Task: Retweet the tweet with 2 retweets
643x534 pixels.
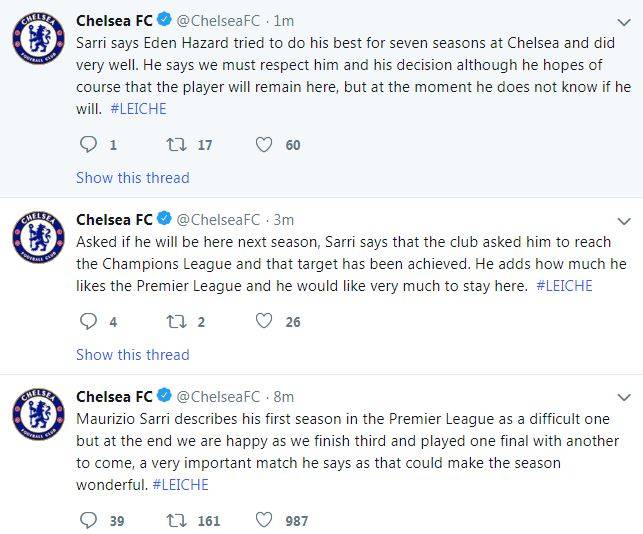Action: (x=176, y=322)
